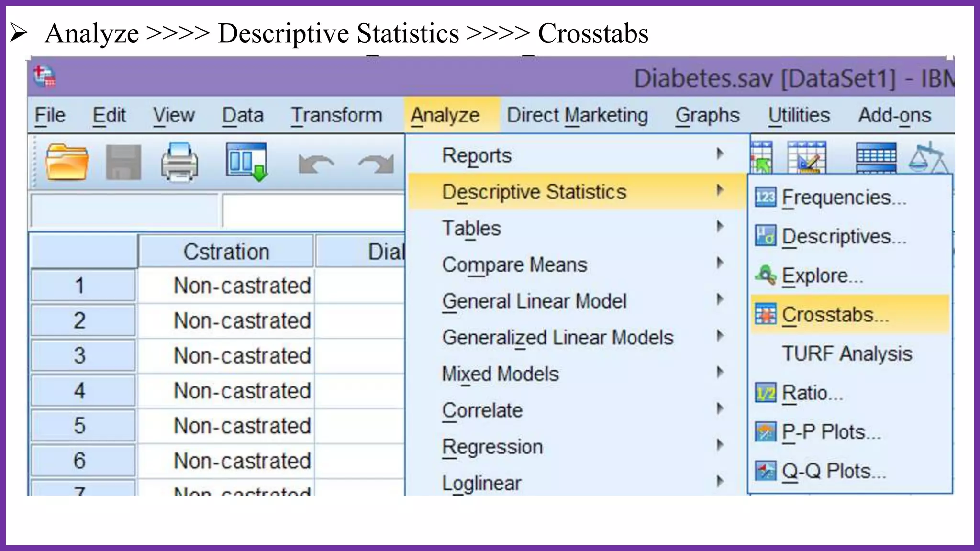This screenshot has width=980, height=551.
Task: Click the Ratio 1/2 icon
Action: pyautogui.click(x=766, y=393)
